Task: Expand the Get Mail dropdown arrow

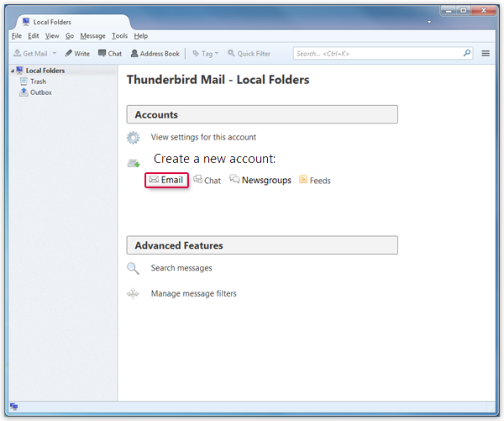Action: click(x=55, y=54)
